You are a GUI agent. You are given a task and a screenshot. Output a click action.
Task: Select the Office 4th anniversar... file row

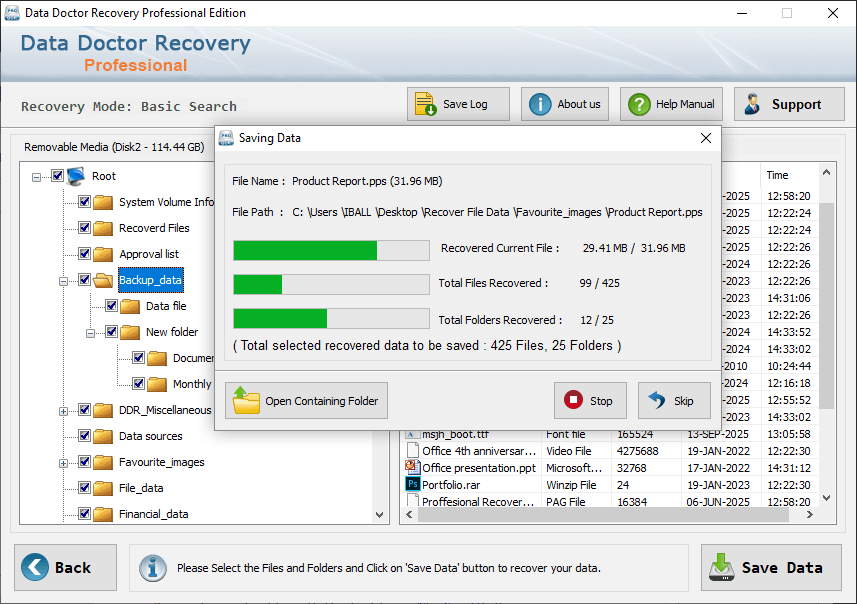(612, 451)
